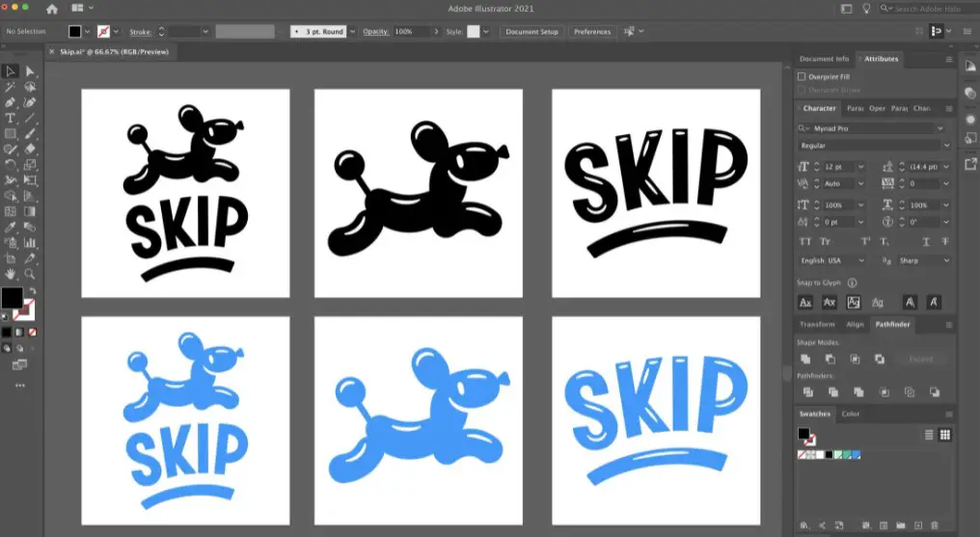Viewport: 980px width, 537px height.
Task: Switch to the Color tab
Action: [850, 414]
